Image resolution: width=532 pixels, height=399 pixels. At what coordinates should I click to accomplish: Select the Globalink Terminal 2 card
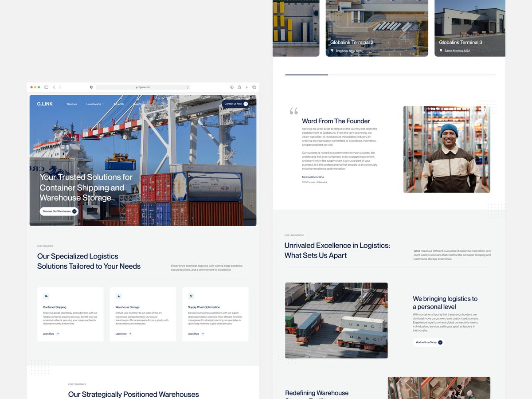click(x=377, y=28)
